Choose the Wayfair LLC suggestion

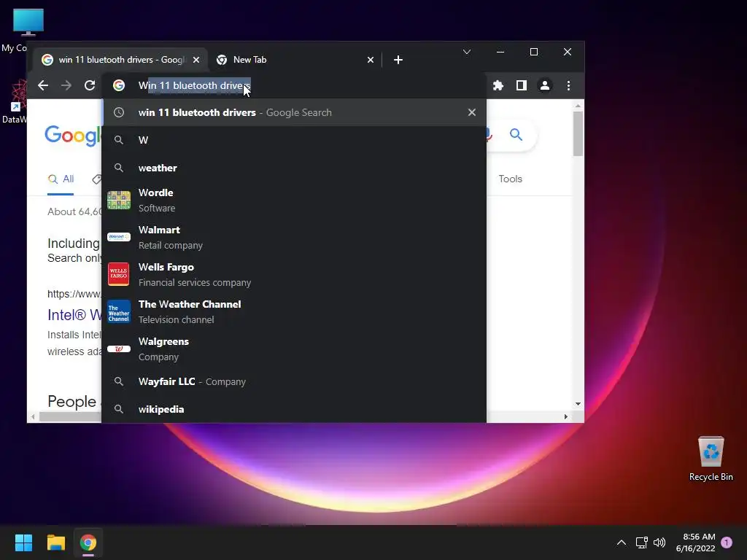(295, 381)
